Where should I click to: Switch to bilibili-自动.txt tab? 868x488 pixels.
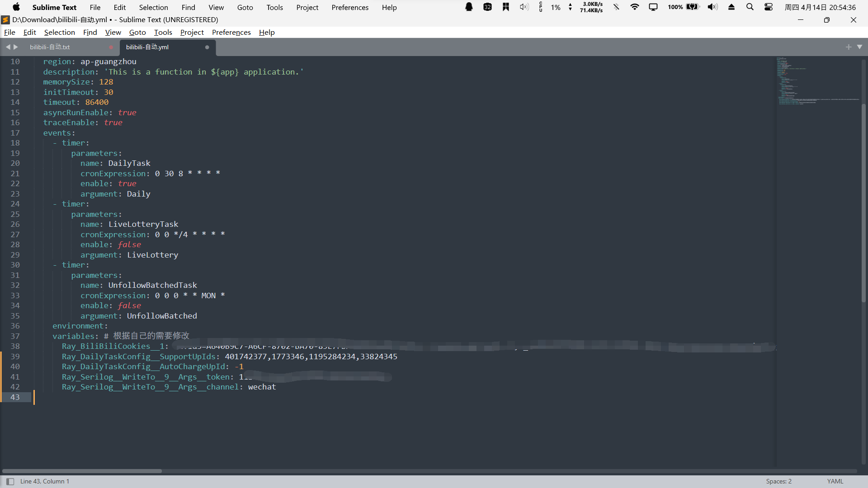tap(50, 47)
